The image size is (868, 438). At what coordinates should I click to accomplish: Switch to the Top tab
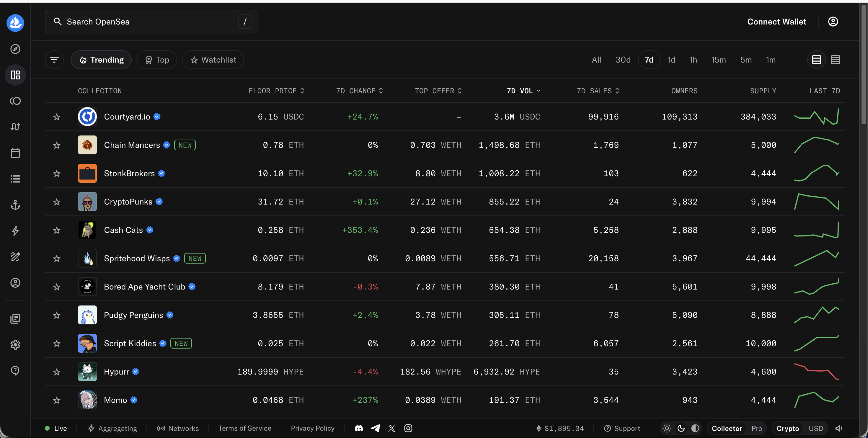[157, 60]
